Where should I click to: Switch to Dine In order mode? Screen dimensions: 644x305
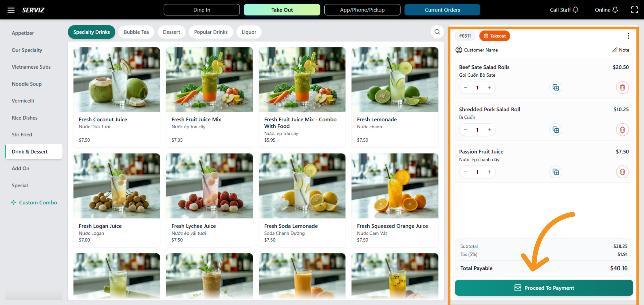(x=202, y=10)
